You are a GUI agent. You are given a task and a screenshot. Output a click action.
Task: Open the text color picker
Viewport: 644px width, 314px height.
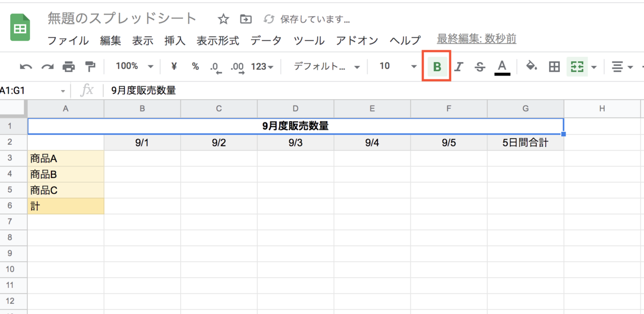click(501, 66)
